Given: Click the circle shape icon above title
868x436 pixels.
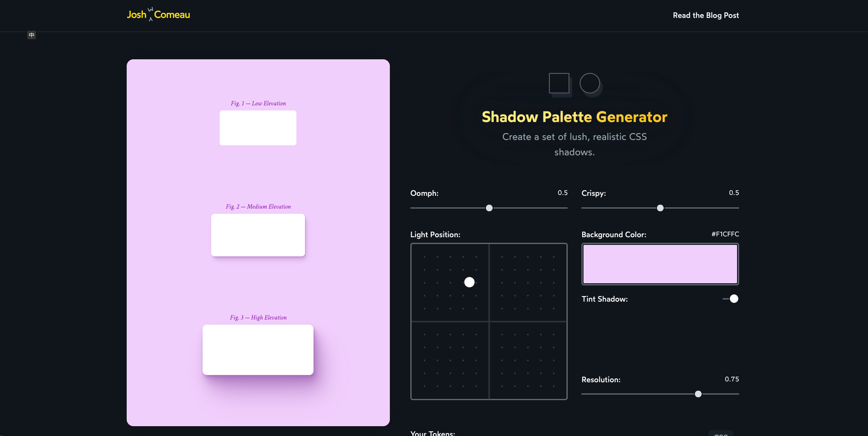Looking at the screenshot, I should click(x=590, y=83).
